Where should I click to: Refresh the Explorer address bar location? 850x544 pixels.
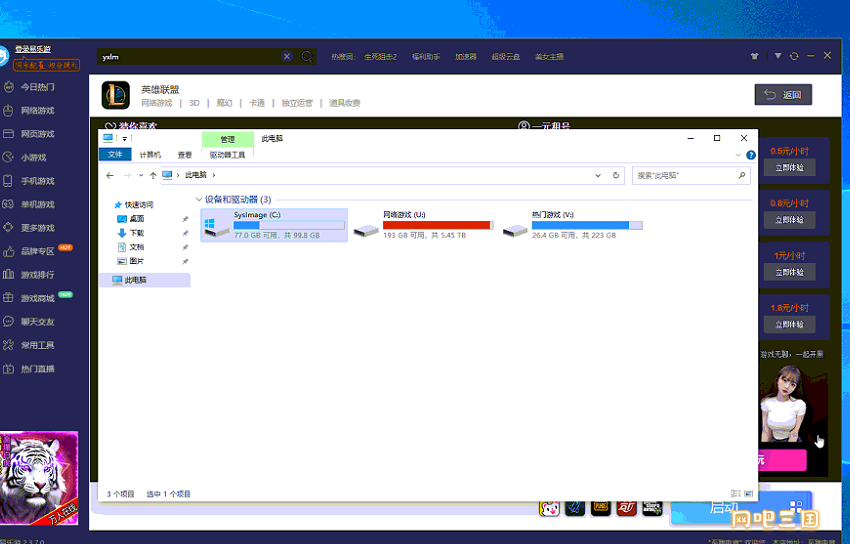pyautogui.click(x=616, y=175)
